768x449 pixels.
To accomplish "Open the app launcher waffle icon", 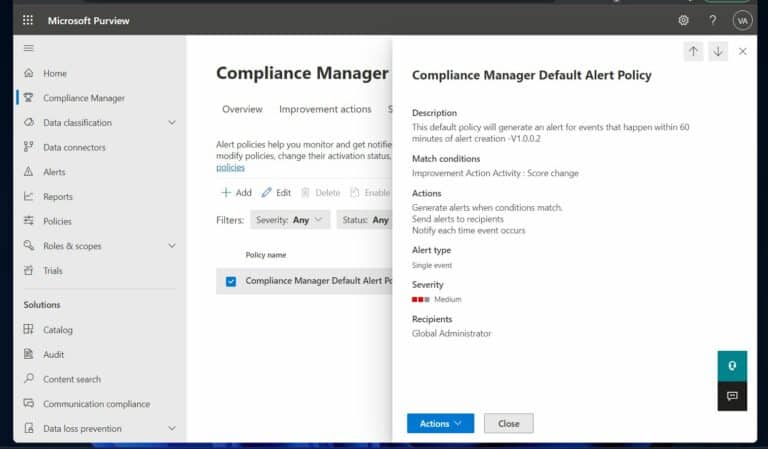I will point(28,20).
